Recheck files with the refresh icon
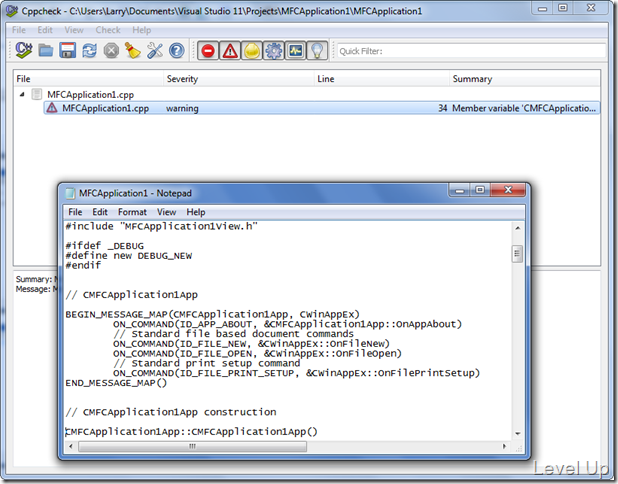The width and height of the screenshot is (618, 484). pos(89,51)
